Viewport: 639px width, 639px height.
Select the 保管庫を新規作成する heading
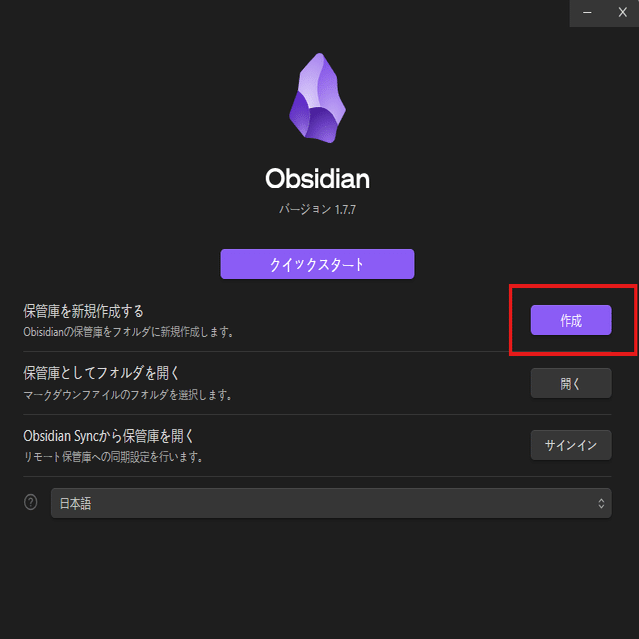click(x=84, y=311)
